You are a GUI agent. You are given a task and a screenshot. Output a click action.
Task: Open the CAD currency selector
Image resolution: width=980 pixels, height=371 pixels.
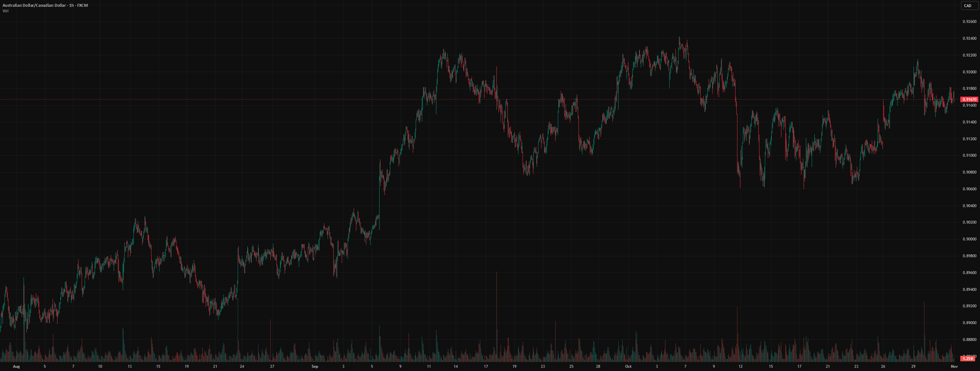[969, 5]
